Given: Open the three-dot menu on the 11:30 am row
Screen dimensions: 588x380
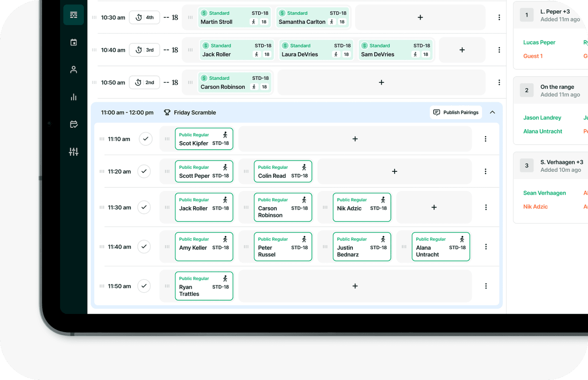Looking at the screenshot, I should (x=486, y=207).
